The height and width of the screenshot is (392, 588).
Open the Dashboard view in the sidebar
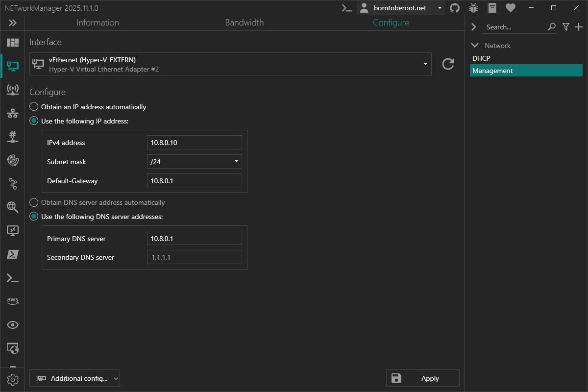click(12, 42)
